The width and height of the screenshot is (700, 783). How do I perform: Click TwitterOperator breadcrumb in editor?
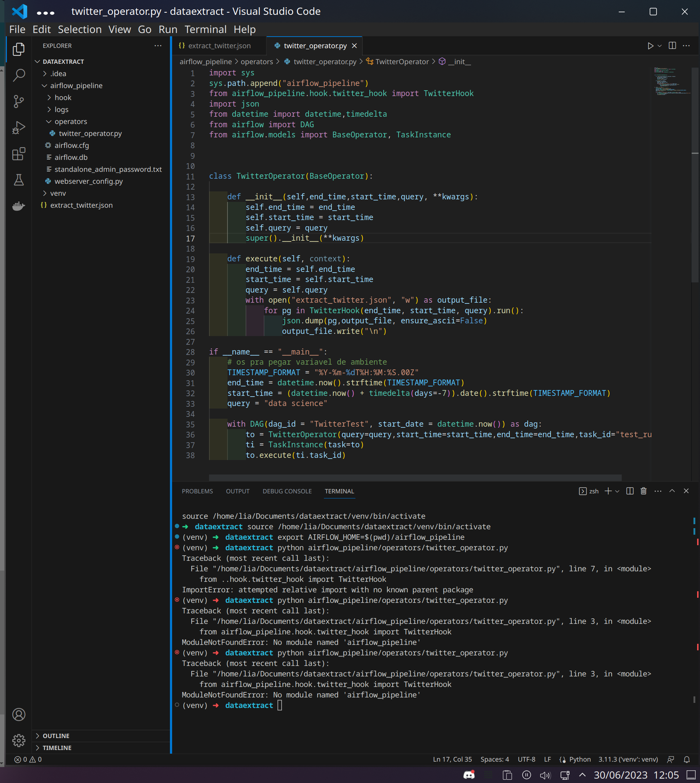click(x=401, y=62)
